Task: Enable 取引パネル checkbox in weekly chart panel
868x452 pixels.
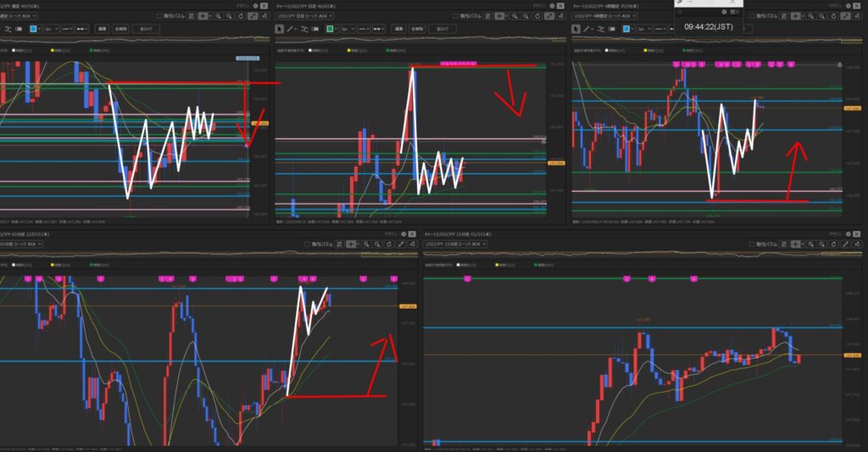Action: [x=159, y=16]
